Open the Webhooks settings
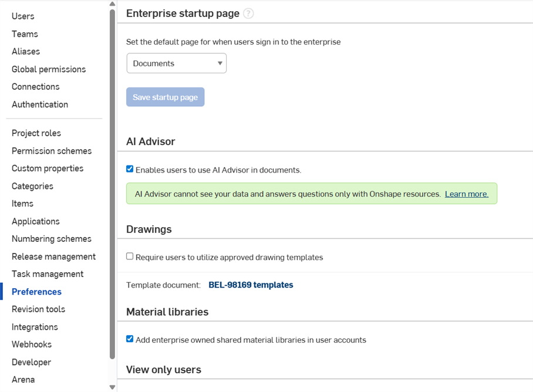This screenshot has height=392, width=533. tap(32, 344)
